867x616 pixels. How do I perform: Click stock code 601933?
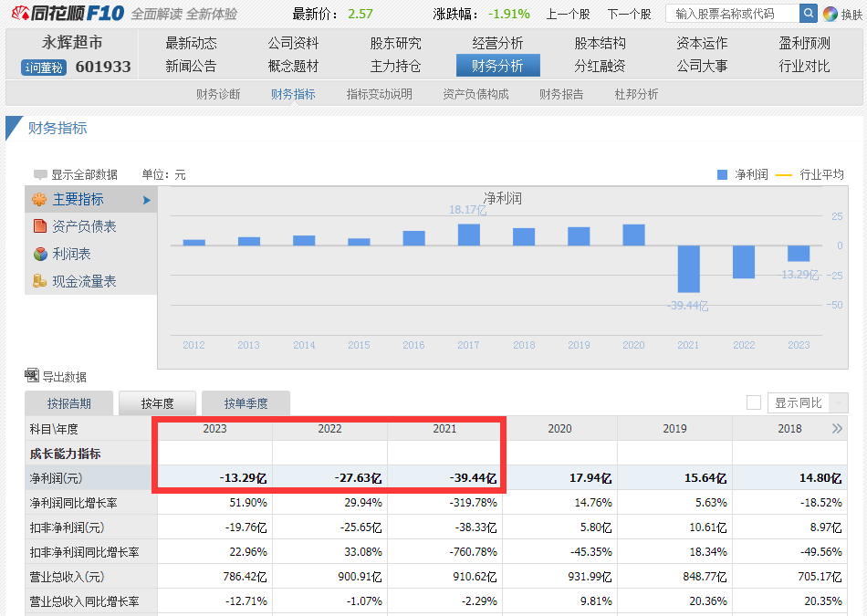click(x=103, y=67)
